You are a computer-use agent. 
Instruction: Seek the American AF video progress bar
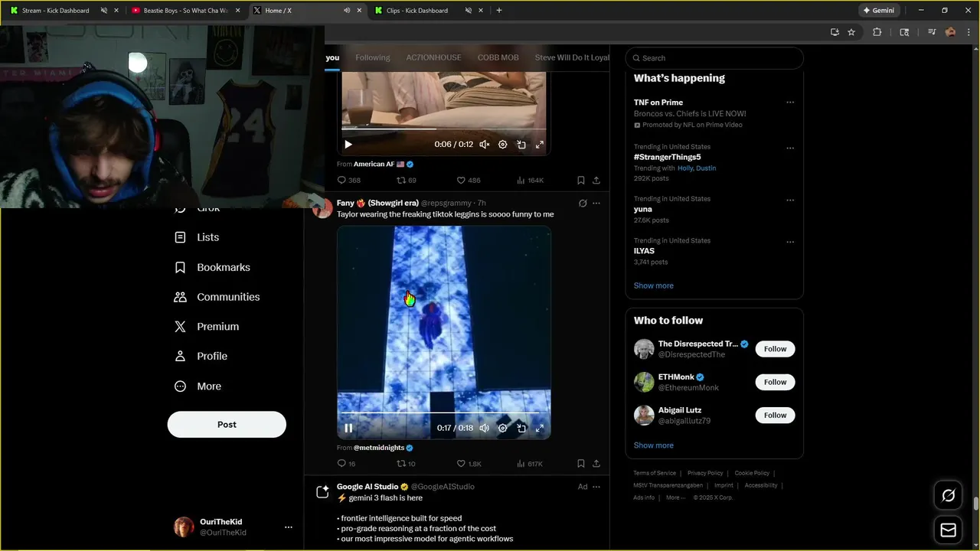point(444,129)
